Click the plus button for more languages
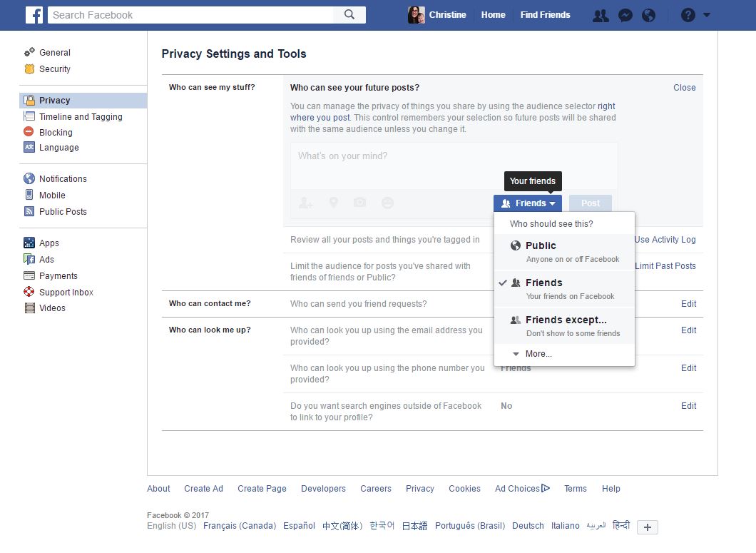756x553 pixels. pyautogui.click(x=647, y=527)
